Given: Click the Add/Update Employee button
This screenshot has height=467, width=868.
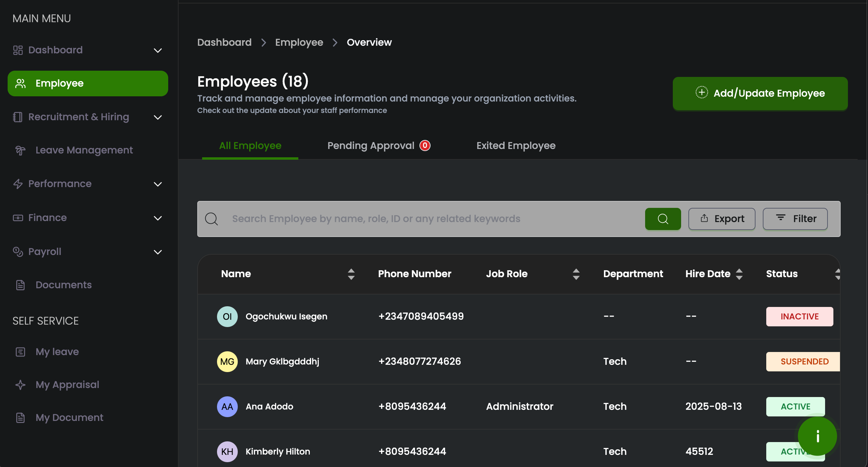Looking at the screenshot, I should [760, 93].
